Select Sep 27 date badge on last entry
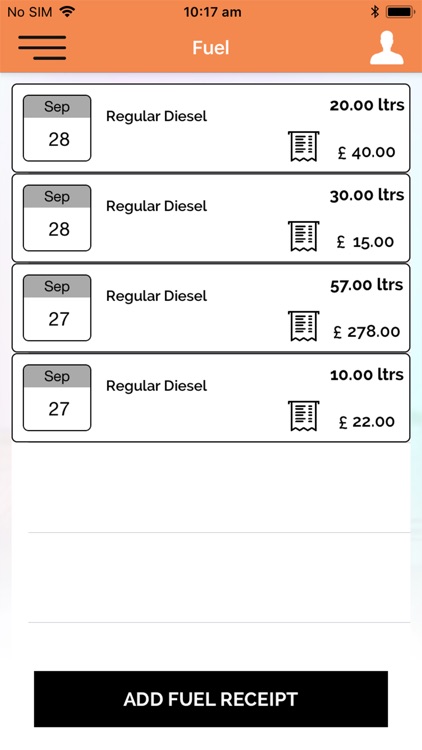Image resolution: width=422 pixels, height=750 pixels. click(57, 398)
